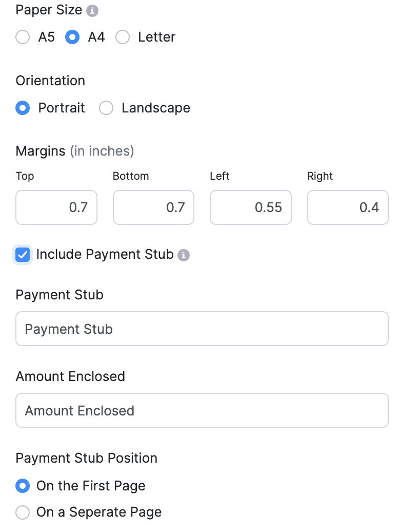Click the Amount Enclosed text field
398x532 pixels.
[x=202, y=410]
